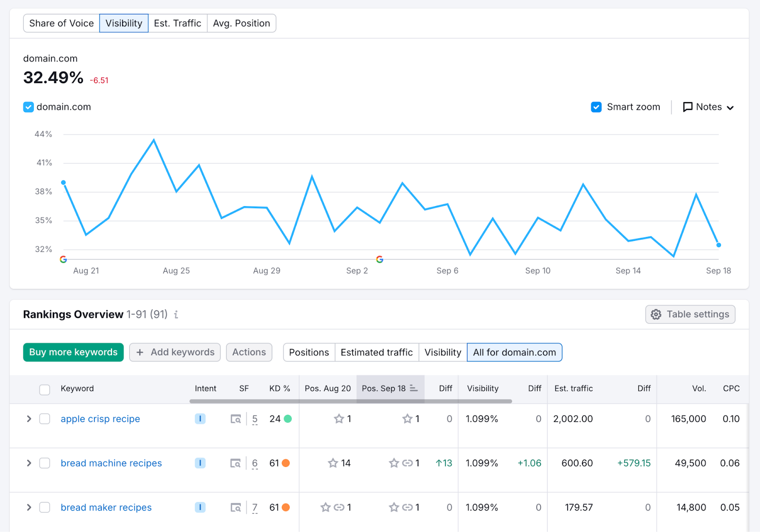The width and height of the screenshot is (760, 532).
Task: Expand the apple crisp recipe row
Action: click(28, 419)
